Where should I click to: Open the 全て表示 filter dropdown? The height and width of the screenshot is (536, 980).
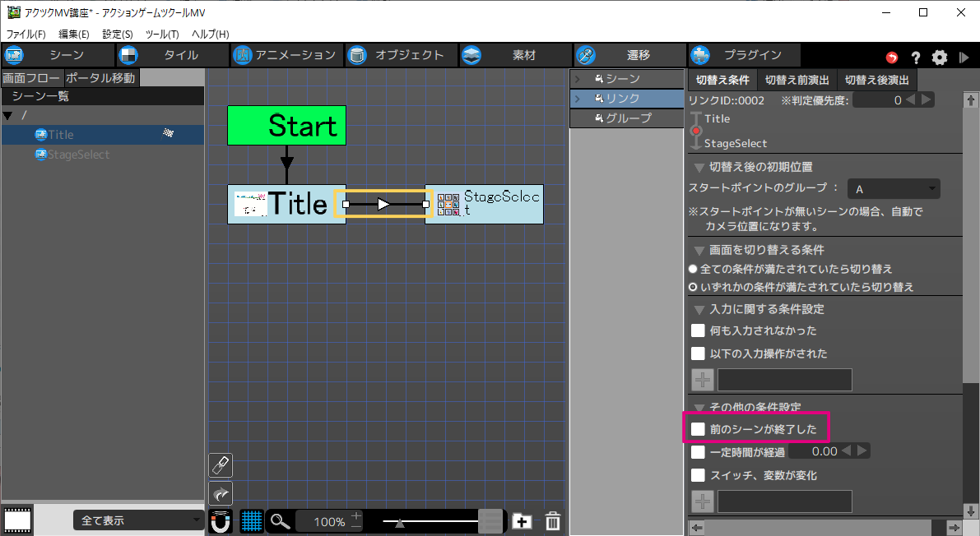138,520
